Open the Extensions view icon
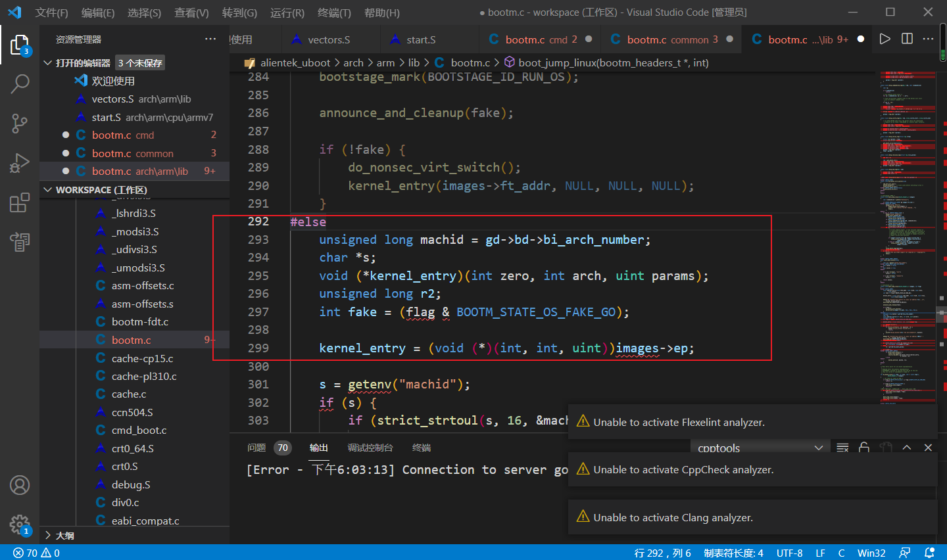Viewport: 947px width, 560px height. (20, 202)
